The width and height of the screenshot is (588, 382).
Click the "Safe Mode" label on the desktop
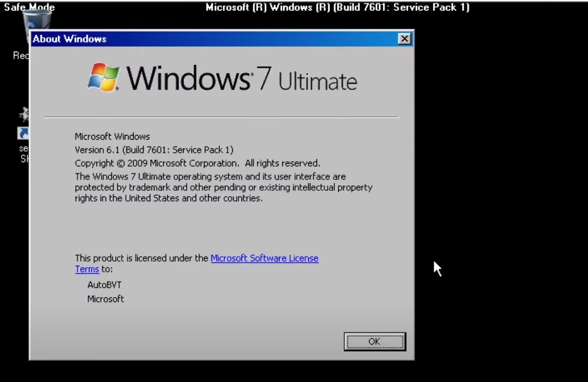click(x=29, y=7)
